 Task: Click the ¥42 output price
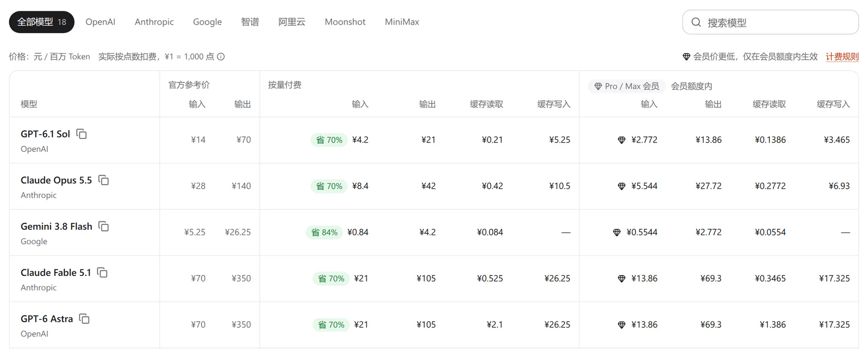click(429, 186)
